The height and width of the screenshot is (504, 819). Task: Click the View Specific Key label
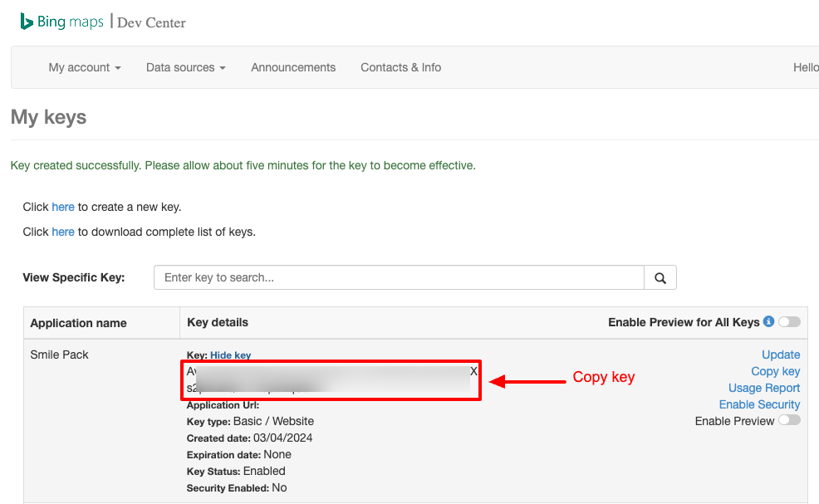click(x=74, y=278)
